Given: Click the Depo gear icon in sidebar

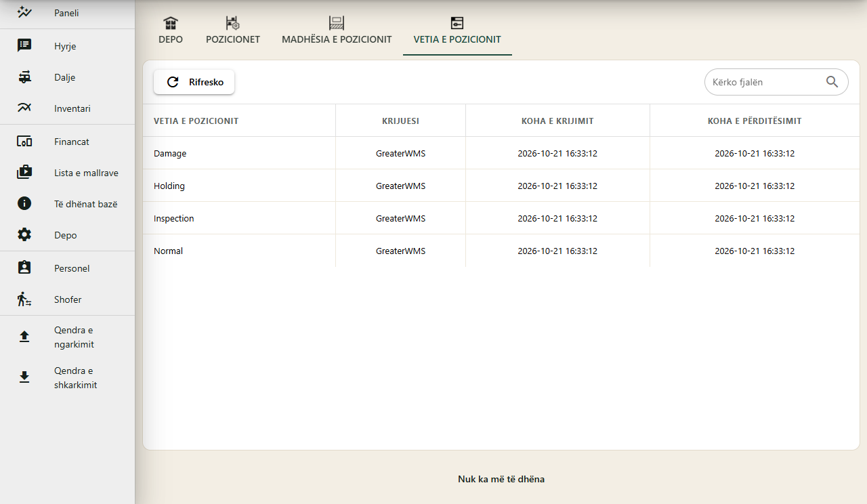Looking at the screenshot, I should pos(24,234).
